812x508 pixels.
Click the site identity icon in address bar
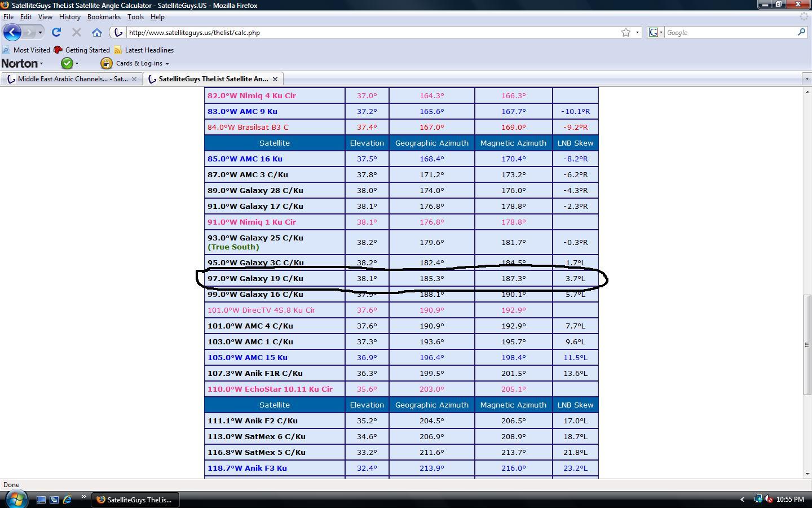tap(118, 32)
